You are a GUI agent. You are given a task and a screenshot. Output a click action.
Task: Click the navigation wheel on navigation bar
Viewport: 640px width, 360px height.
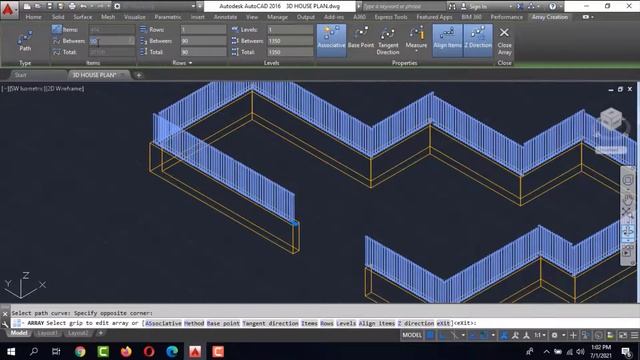coord(627,180)
